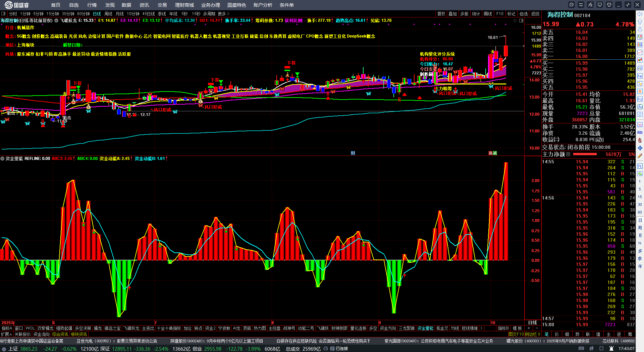Viewport: 644px width, 352px height.
Task: Select the 飞碟妖龙 indicator tab
Action: click(x=131, y=328)
